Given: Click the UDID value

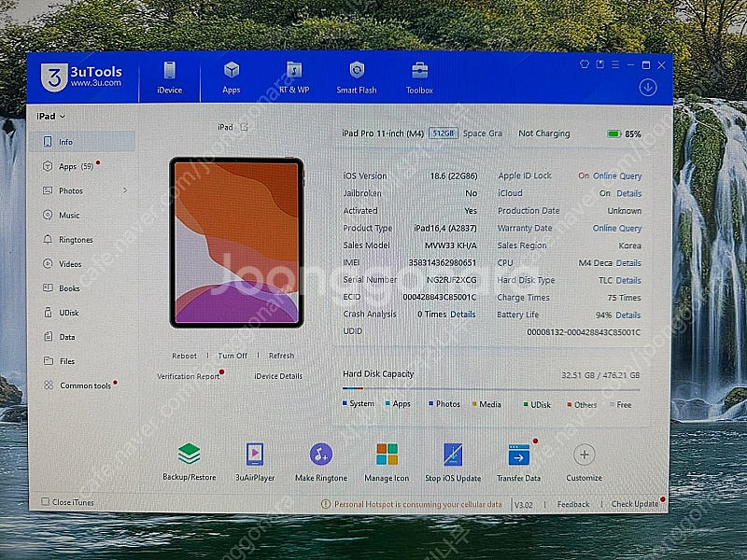Looking at the screenshot, I should click(584, 332).
